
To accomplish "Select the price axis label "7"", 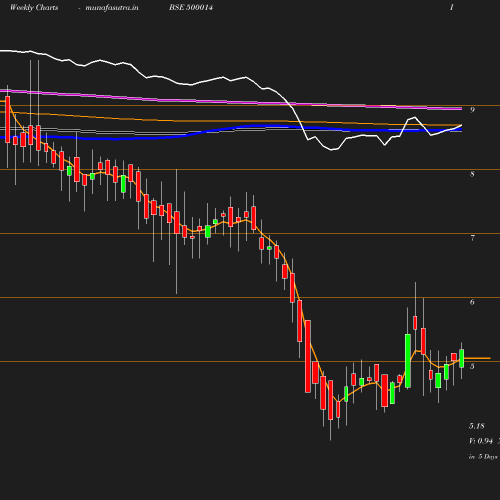I will [472, 238].
